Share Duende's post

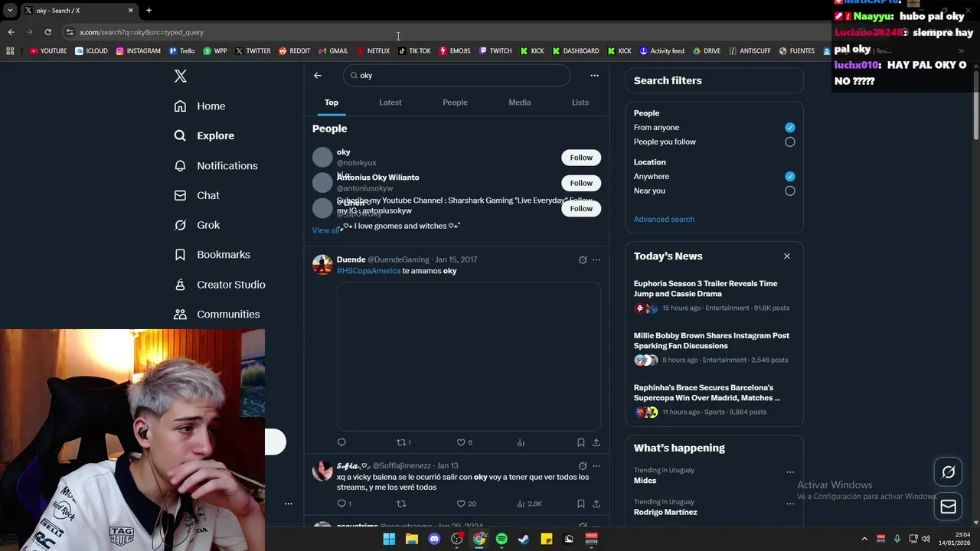[596, 442]
